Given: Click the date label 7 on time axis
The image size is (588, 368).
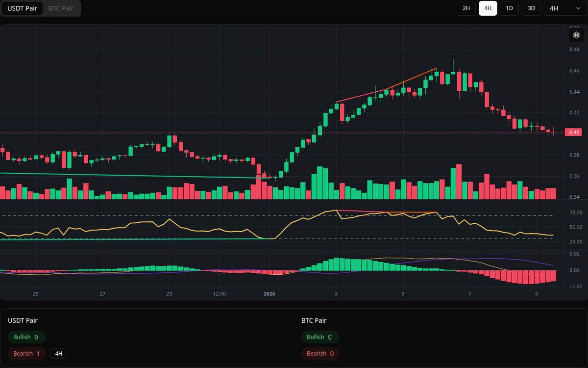Looking at the screenshot, I should [x=469, y=294].
